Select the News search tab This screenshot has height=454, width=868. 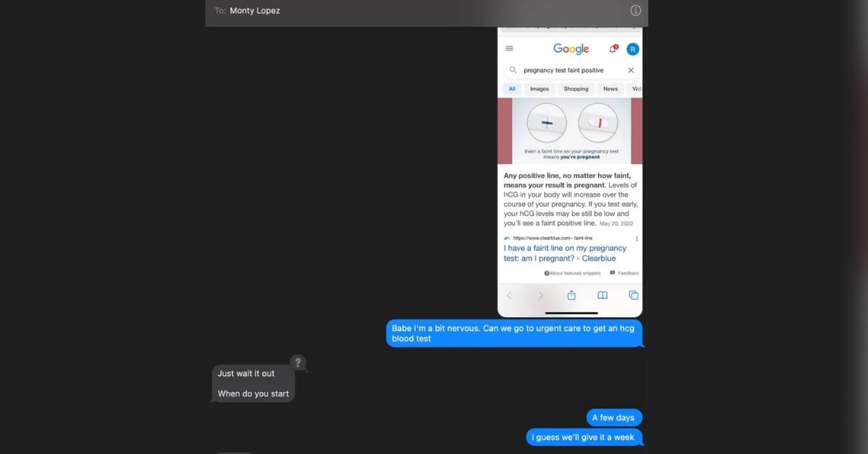pyautogui.click(x=610, y=89)
